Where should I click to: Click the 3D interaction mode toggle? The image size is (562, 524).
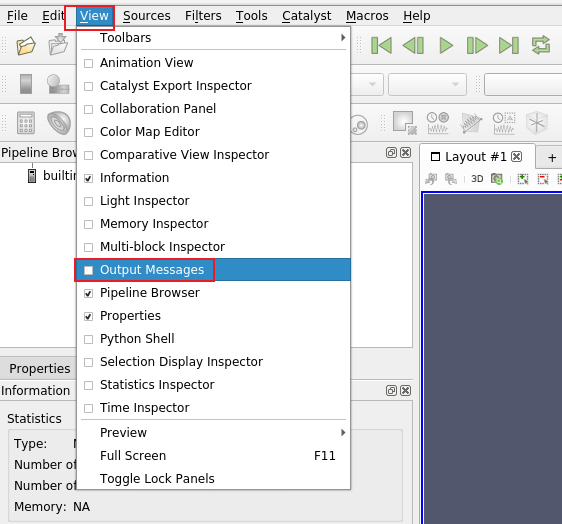point(477,178)
